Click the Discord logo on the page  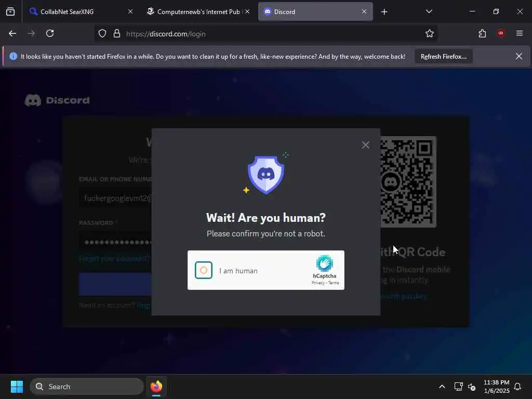click(57, 100)
